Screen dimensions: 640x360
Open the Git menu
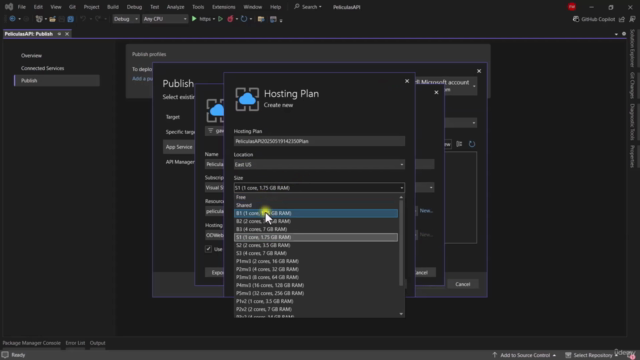pos(72,7)
